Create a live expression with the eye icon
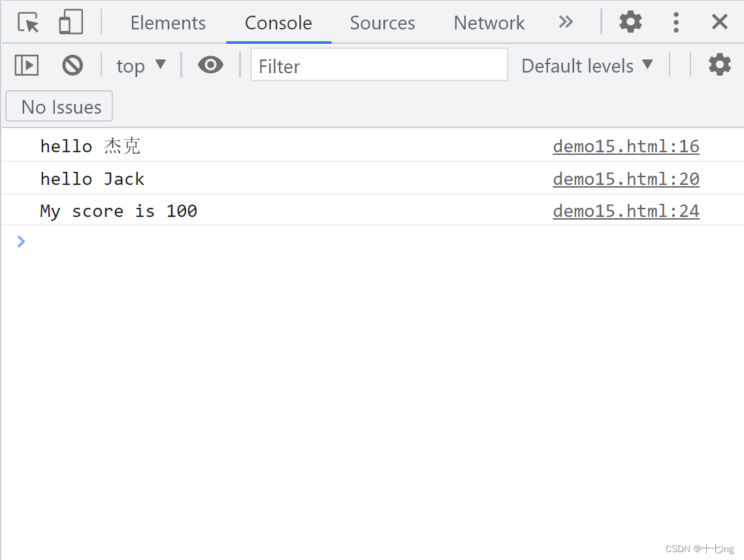This screenshot has width=744, height=560. [x=211, y=65]
